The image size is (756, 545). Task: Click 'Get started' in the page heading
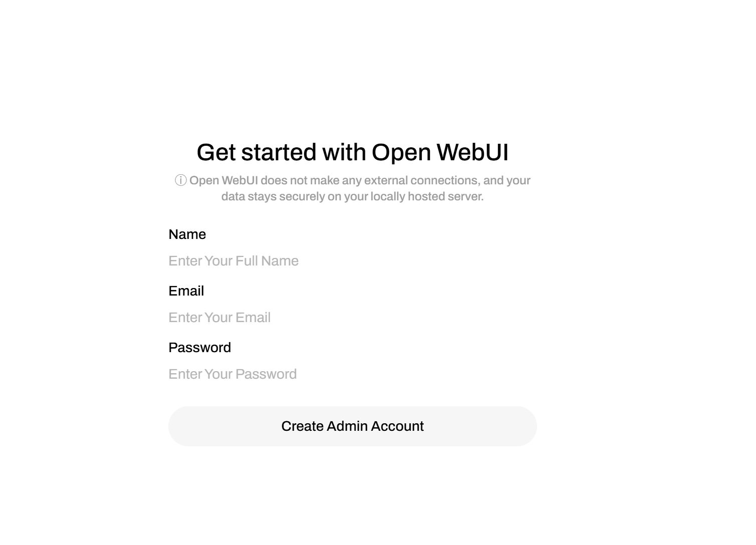[257, 152]
